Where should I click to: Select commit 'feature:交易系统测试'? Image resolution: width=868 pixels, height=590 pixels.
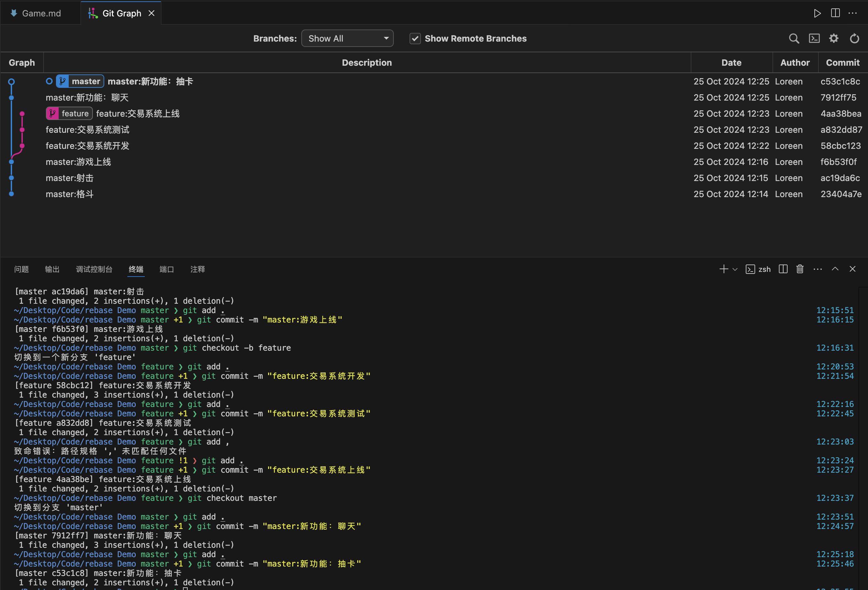pos(87,130)
